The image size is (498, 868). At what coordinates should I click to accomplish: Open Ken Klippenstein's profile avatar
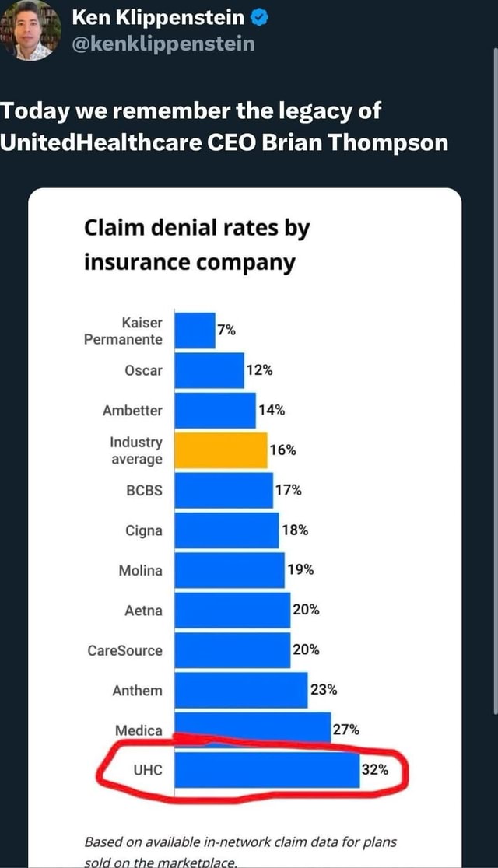pyautogui.click(x=30, y=30)
